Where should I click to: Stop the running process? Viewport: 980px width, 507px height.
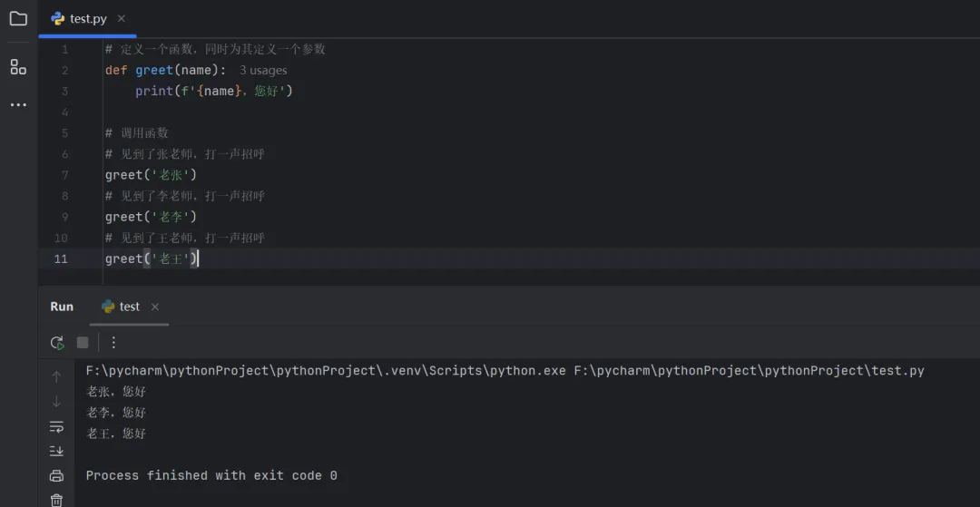83,342
